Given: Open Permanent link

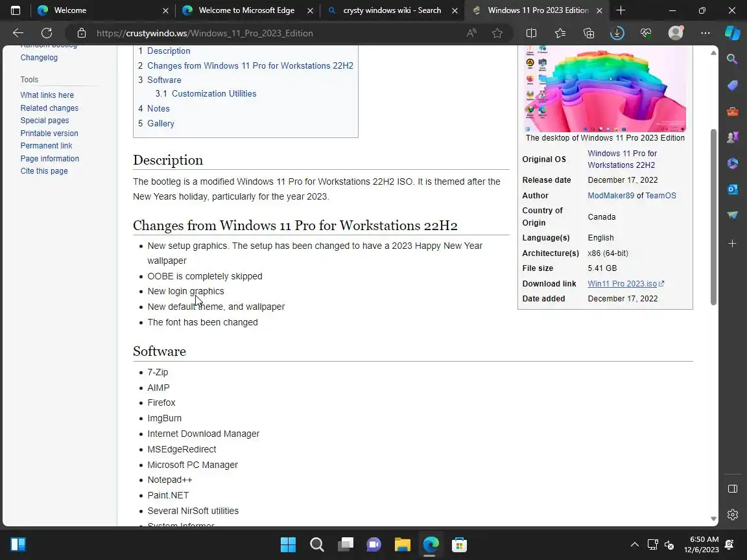Looking at the screenshot, I should tap(46, 146).
